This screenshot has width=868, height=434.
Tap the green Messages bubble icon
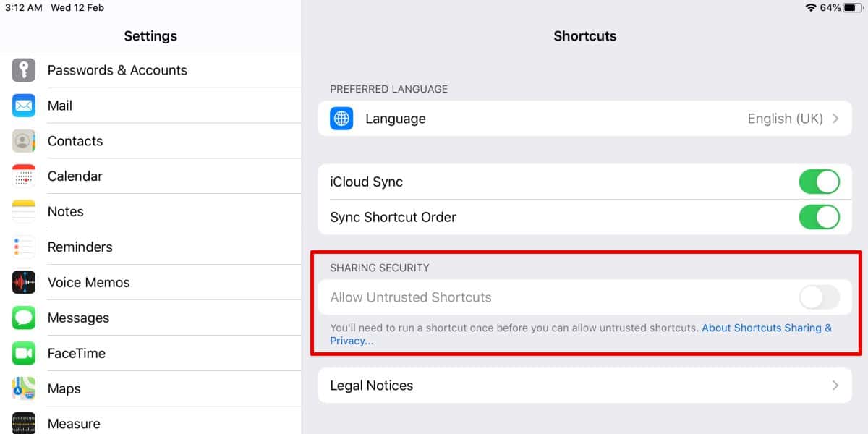24,318
